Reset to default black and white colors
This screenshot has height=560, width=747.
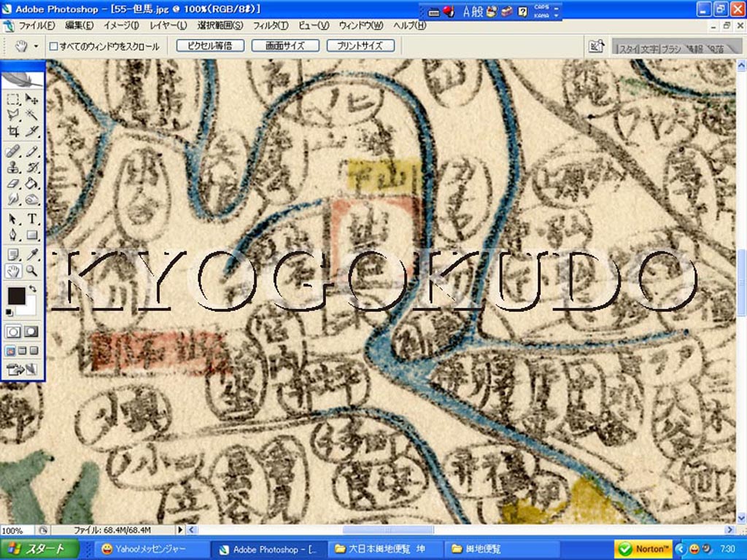click(9, 312)
